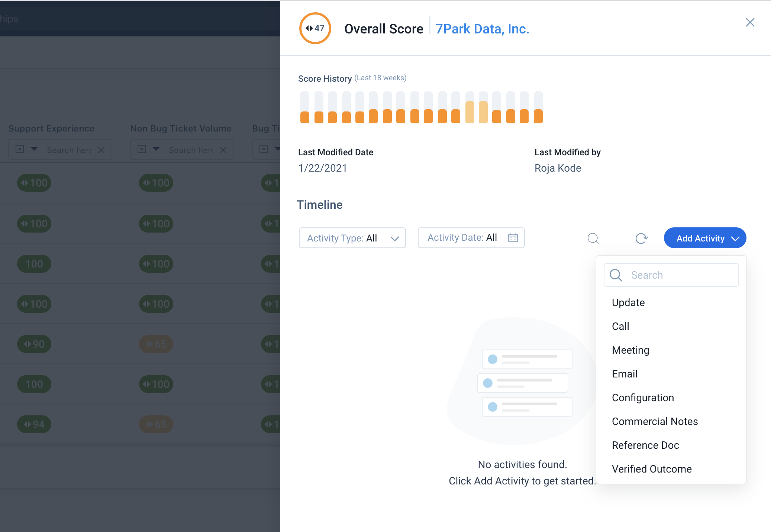Close the Overall Score side panel

750,22
